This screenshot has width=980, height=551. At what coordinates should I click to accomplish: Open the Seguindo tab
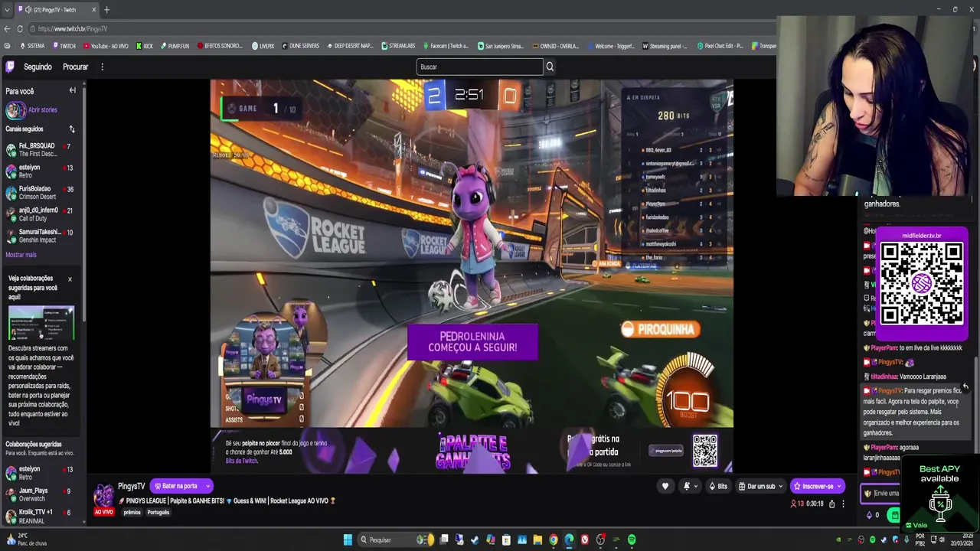[x=38, y=67]
